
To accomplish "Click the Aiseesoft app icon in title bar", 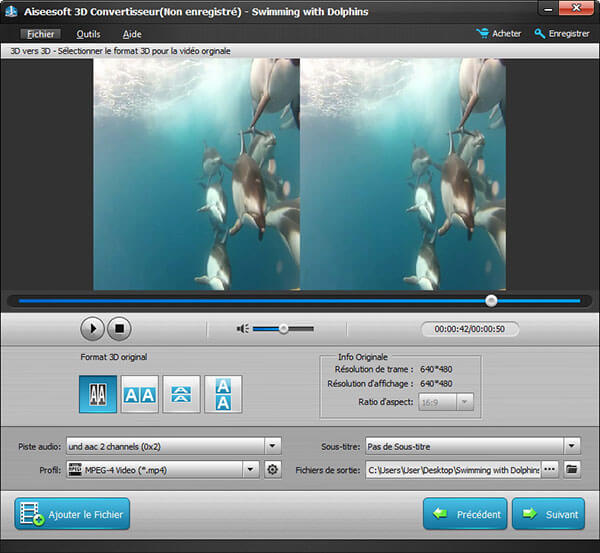I will coord(11,11).
